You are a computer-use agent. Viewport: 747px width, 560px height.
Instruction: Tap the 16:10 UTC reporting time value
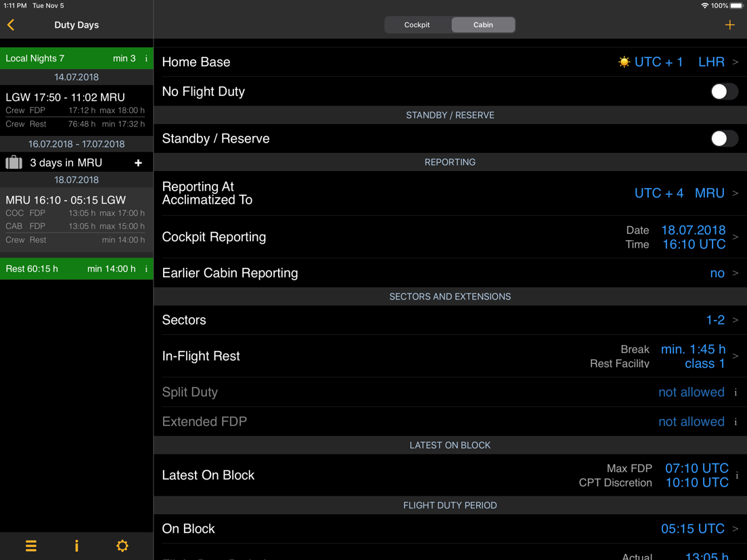point(694,244)
